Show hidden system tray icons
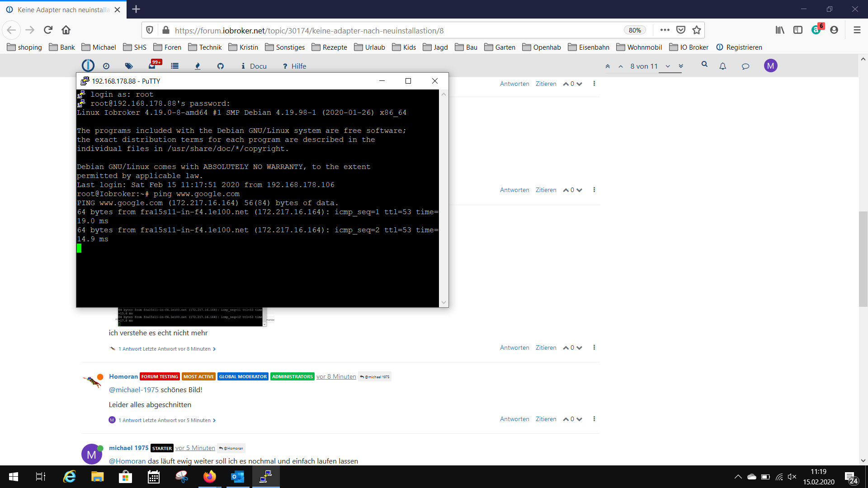 point(738,477)
